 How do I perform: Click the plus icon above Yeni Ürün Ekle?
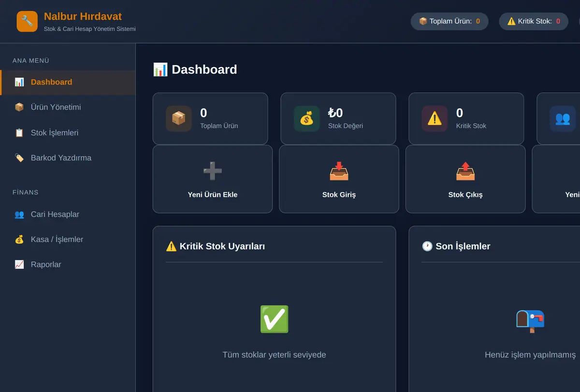tap(213, 171)
